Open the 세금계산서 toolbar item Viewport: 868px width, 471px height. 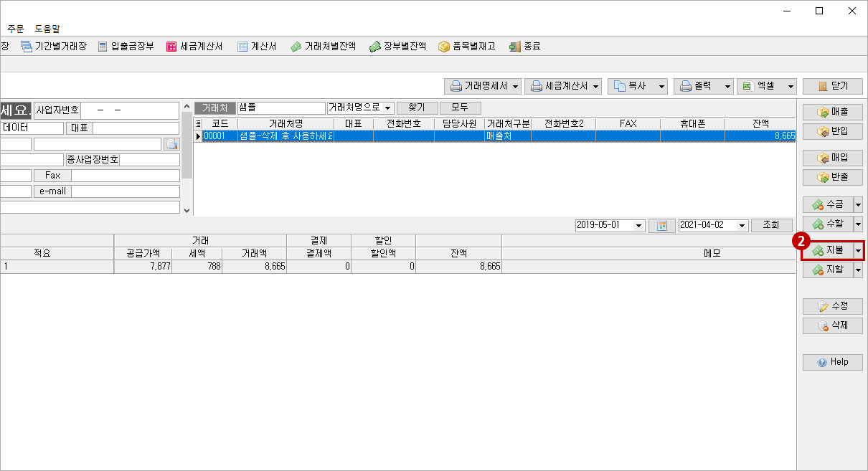coord(194,47)
